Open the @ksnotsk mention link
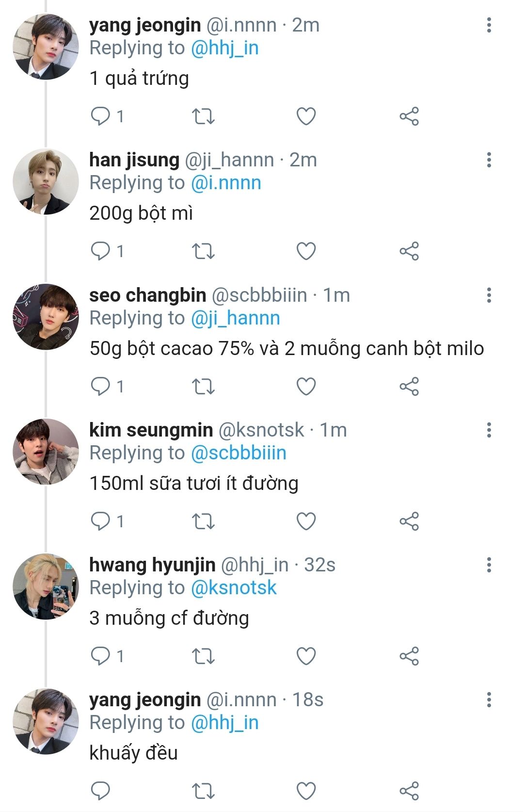This screenshot has height=812, width=523. (x=234, y=588)
